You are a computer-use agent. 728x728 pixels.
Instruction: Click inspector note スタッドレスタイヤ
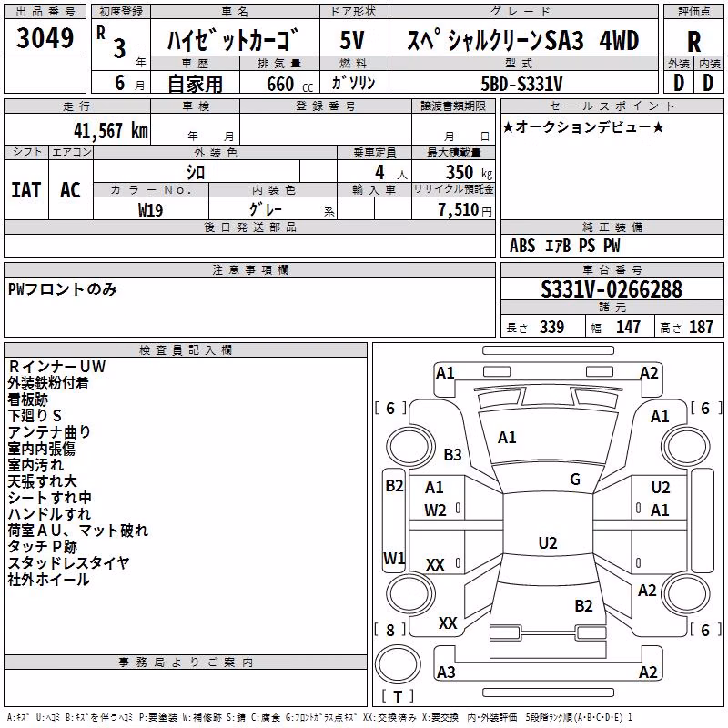tap(68, 563)
